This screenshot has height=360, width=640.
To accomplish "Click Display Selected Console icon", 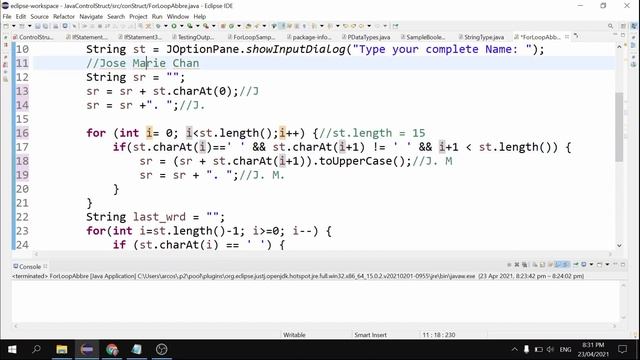I will [x=584, y=264].
